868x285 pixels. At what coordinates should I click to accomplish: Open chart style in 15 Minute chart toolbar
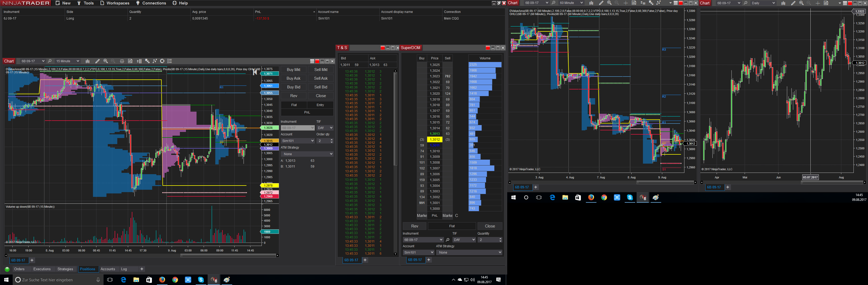tap(88, 61)
